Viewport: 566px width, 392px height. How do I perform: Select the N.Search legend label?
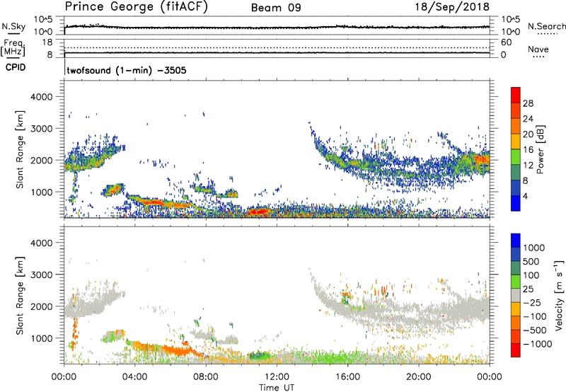pyautogui.click(x=546, y=26)
